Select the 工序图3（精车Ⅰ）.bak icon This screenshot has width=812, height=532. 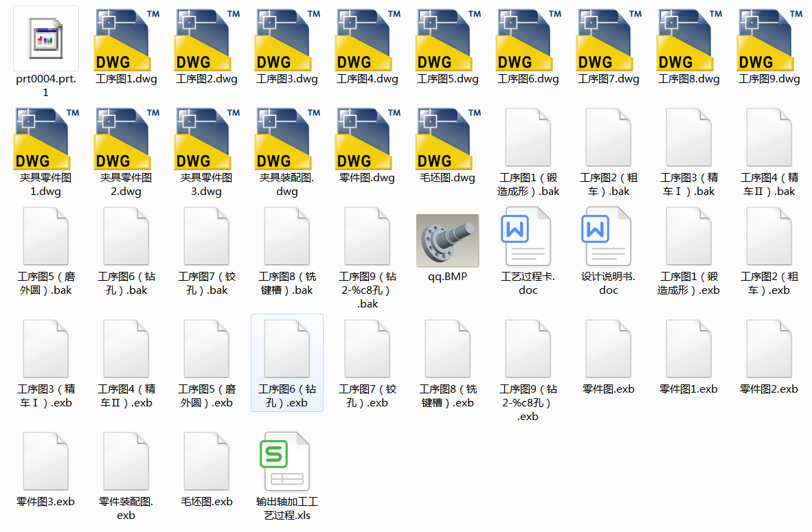pos(689,137)
